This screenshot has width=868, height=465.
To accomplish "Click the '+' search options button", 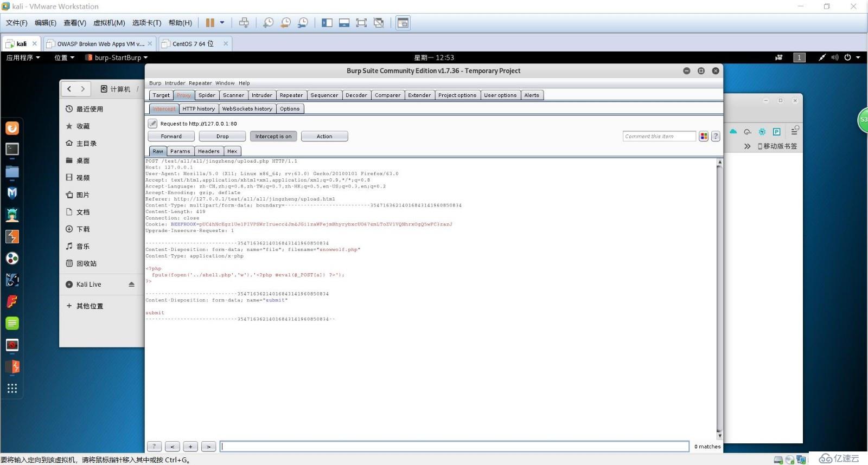I will [190, 446].
